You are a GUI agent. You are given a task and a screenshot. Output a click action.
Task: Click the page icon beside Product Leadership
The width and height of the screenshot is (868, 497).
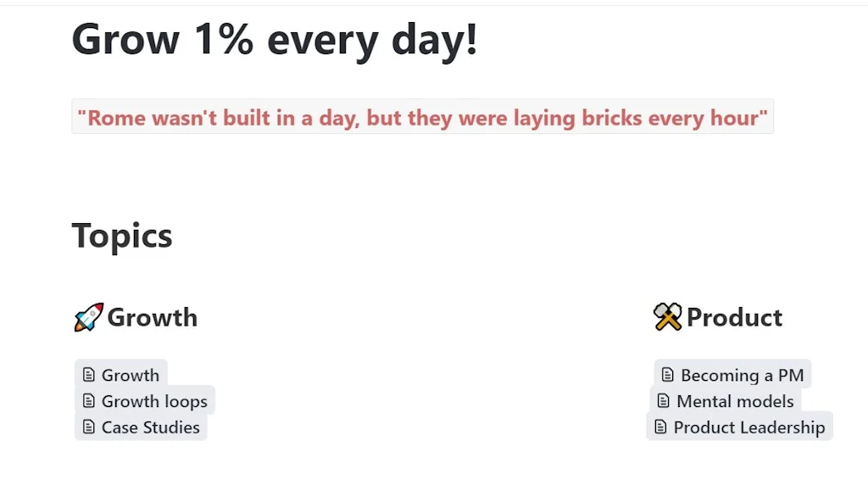click(x=660, y=427)
